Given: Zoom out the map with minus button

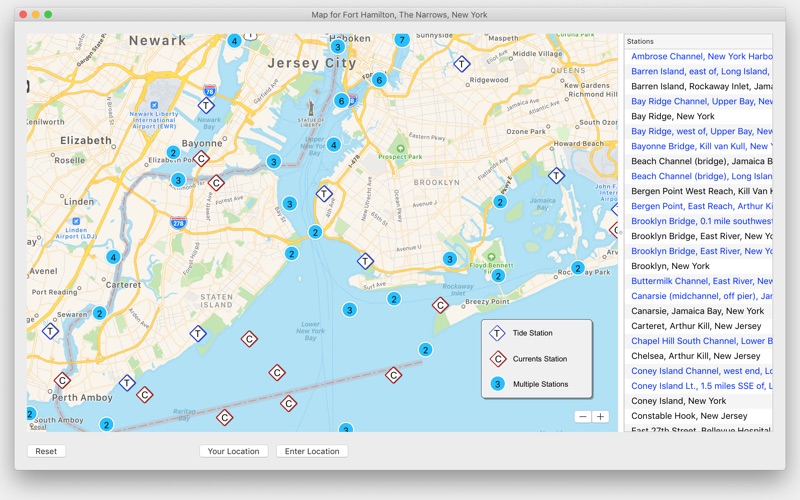Looking at the screenshot, I should 583,417.
